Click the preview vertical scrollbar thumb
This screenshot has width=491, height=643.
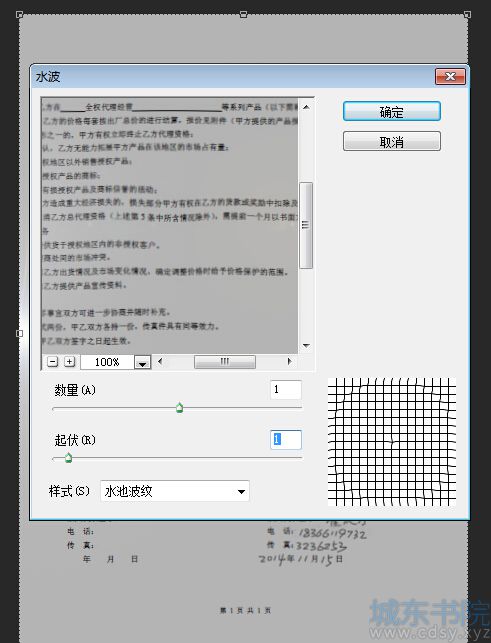pyautogui.click(x=306, y=225)
